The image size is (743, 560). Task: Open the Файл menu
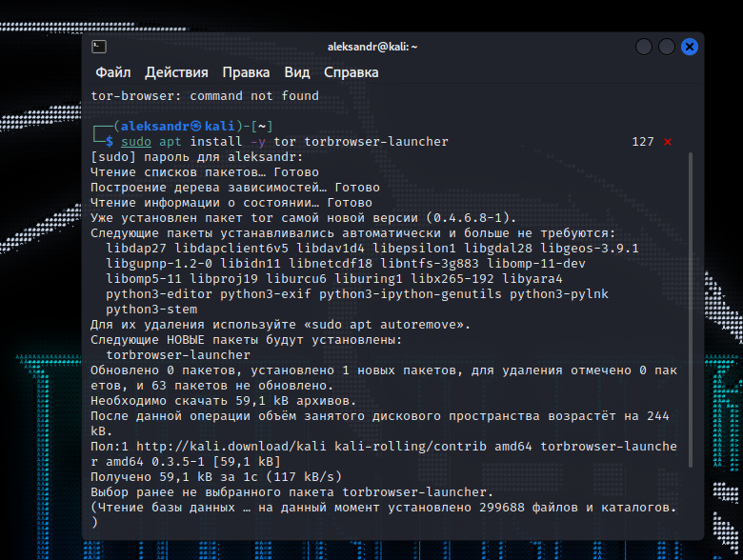(x=112, y=72)
